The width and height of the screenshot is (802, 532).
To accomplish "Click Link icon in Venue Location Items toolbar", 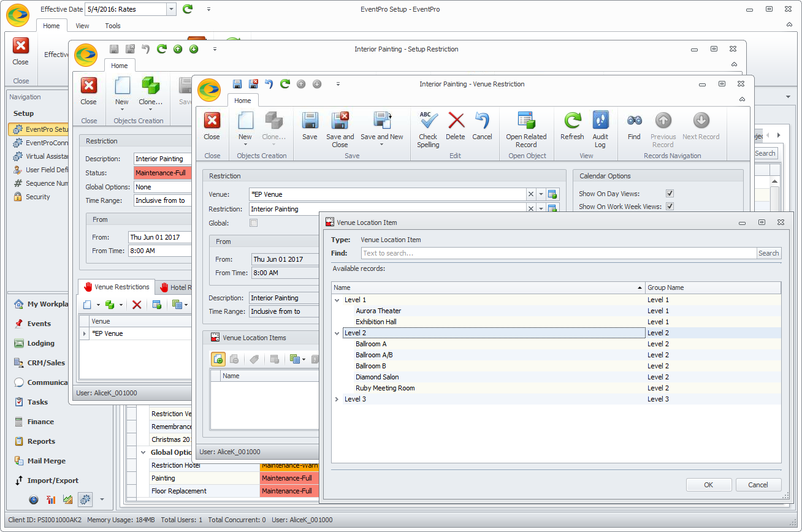I will (x=218, y=359).
